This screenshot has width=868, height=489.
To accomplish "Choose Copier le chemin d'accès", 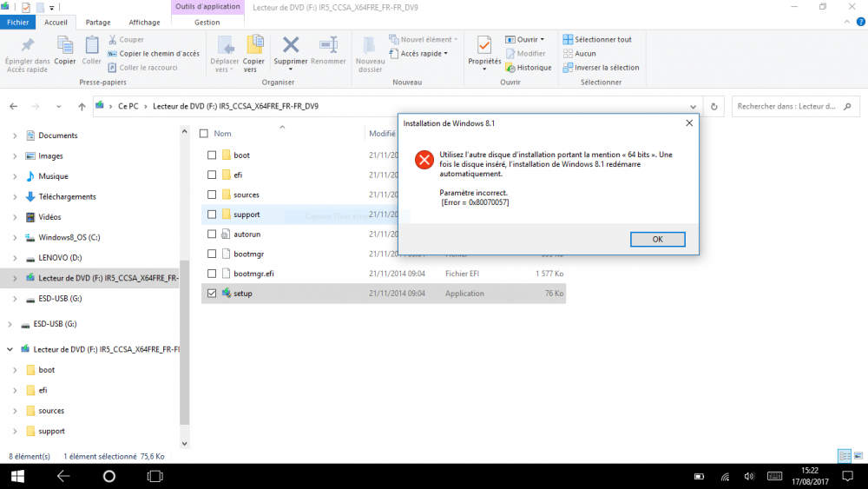I will pos(154,54).
